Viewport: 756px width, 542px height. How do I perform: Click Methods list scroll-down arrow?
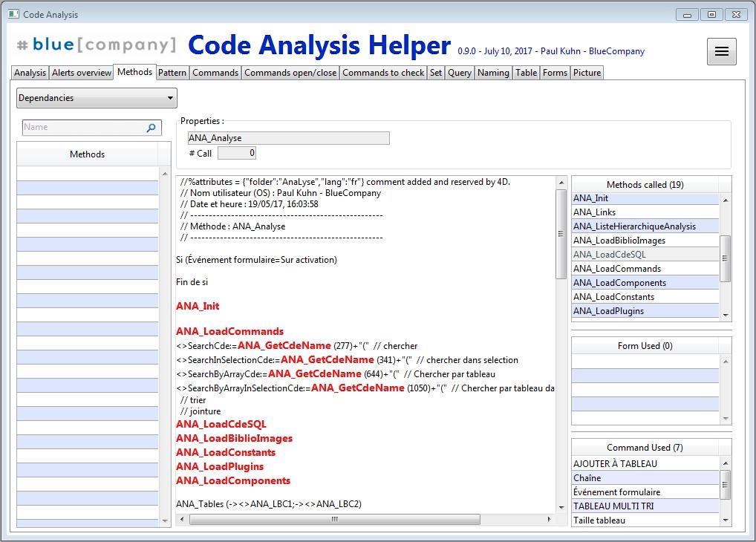[166, 520]
